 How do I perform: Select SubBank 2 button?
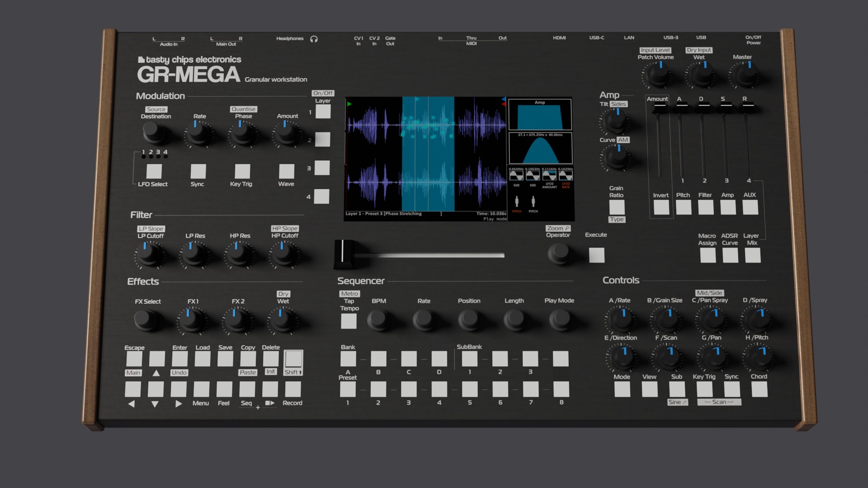point(500,359)
